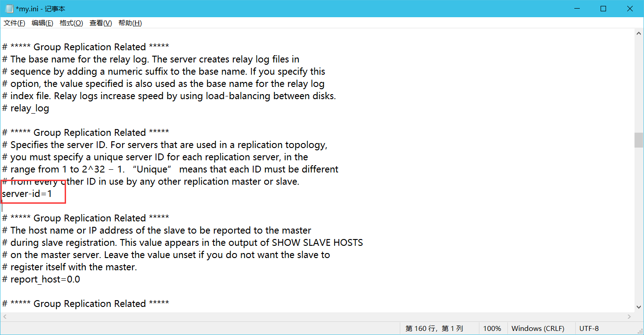
Task: Click line '# The base name for the relay log'
Action: coord(151,59)
